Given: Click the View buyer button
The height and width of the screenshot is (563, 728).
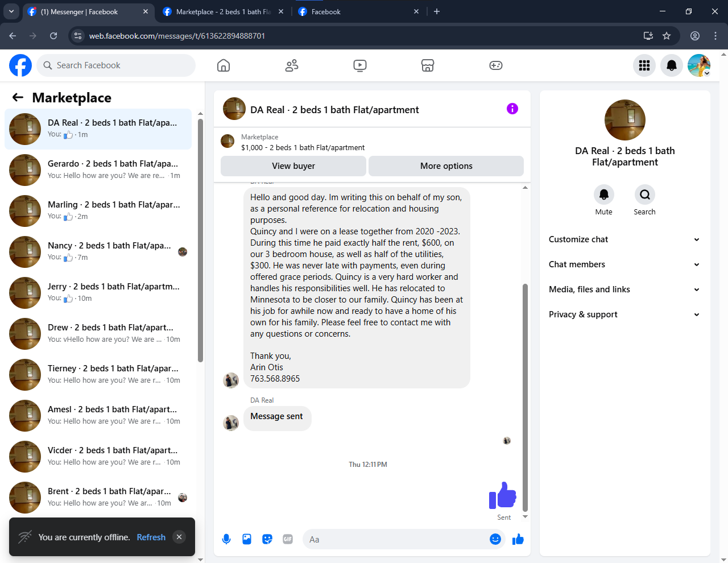Looking at the screenshot, I should [293, 166].
